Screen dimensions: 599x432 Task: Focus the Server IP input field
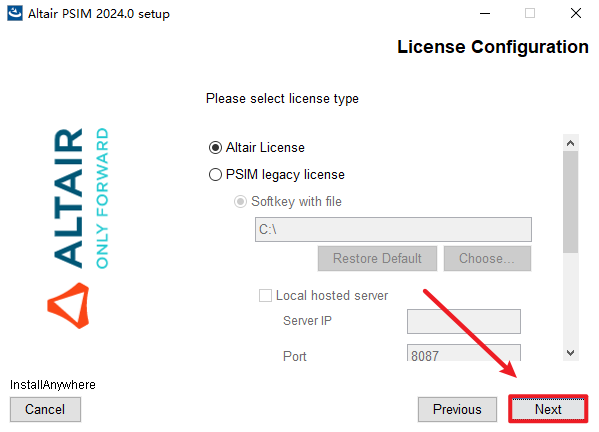tap(464, 321)
